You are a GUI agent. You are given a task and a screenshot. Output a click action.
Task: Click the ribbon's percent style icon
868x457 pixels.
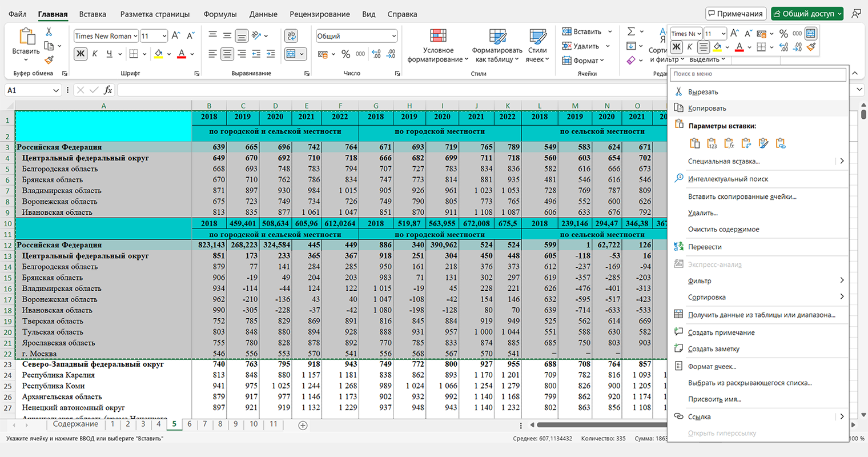click(345, 54)
